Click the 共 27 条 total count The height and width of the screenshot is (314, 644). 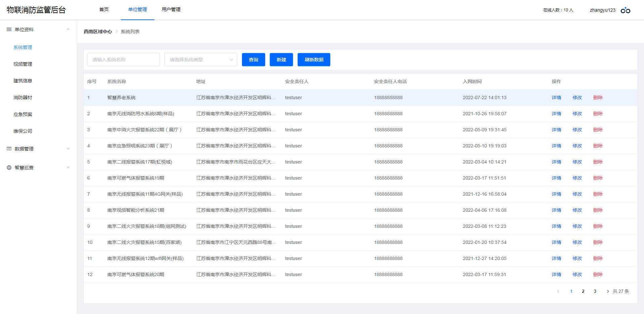621,291
